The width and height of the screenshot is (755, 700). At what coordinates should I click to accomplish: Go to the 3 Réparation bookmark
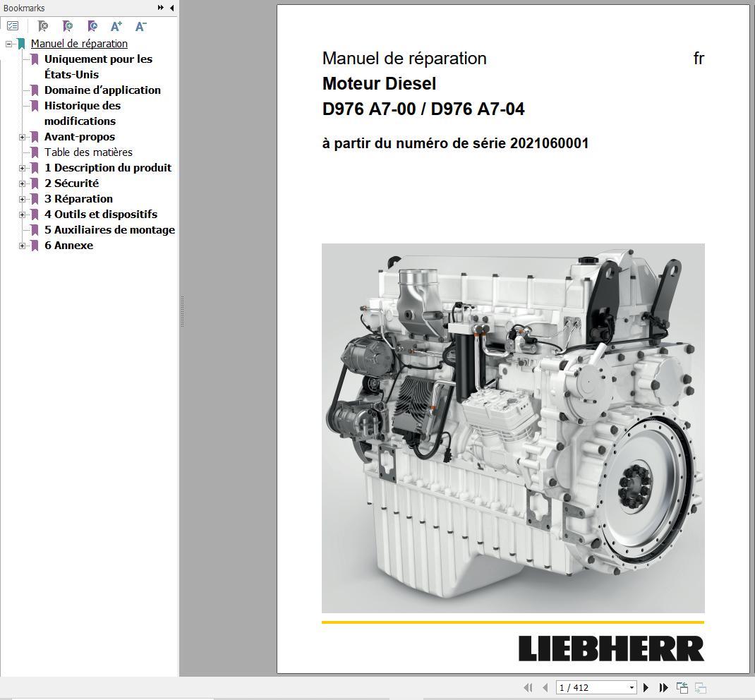pyautogui.click(x=78, y=199)
